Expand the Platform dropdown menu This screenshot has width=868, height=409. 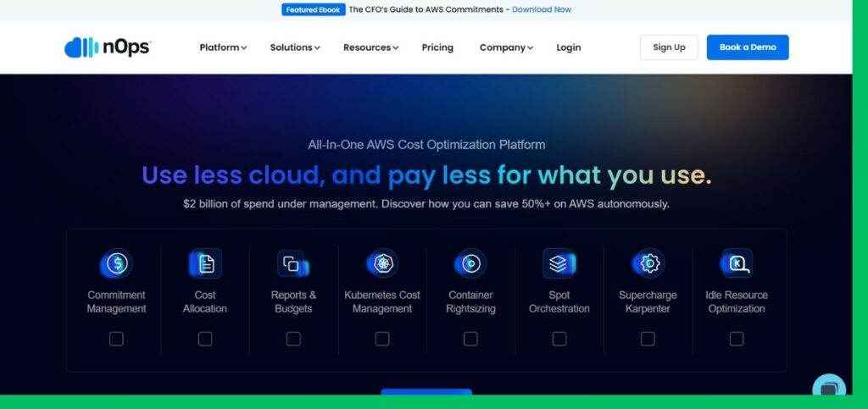pyautogui.click(x=223, y=47)
